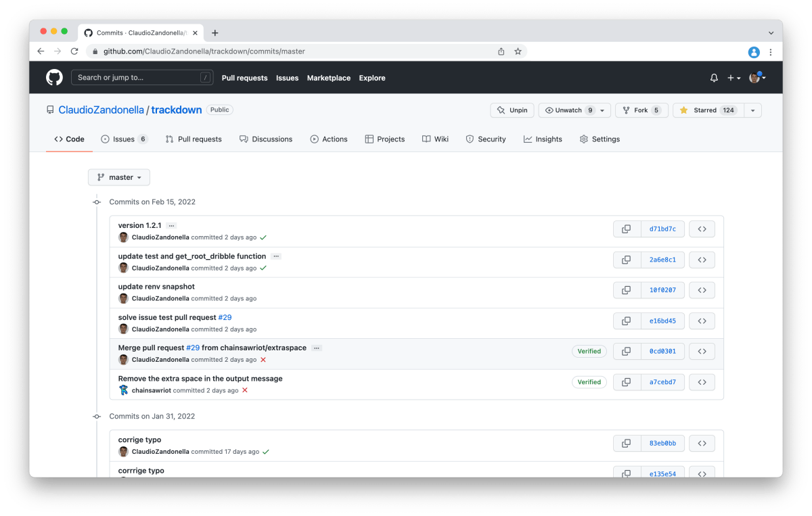
Task: Open the repository Pull requests tab
Action: [x=194, y=139]
